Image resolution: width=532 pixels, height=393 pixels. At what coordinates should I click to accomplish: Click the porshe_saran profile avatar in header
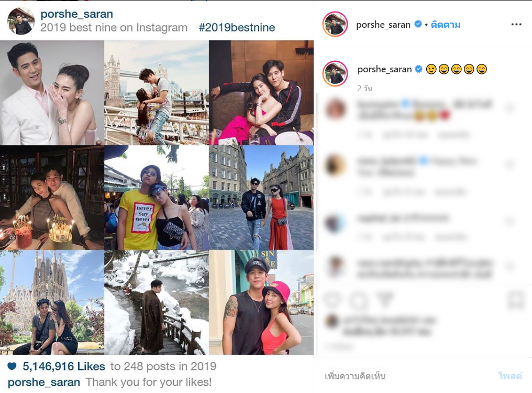[335, 24]
